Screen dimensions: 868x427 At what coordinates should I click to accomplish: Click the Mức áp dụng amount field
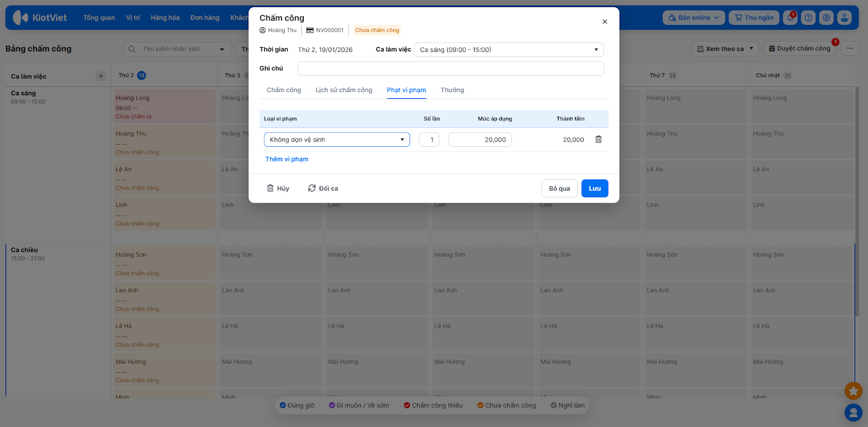(480, 140)
